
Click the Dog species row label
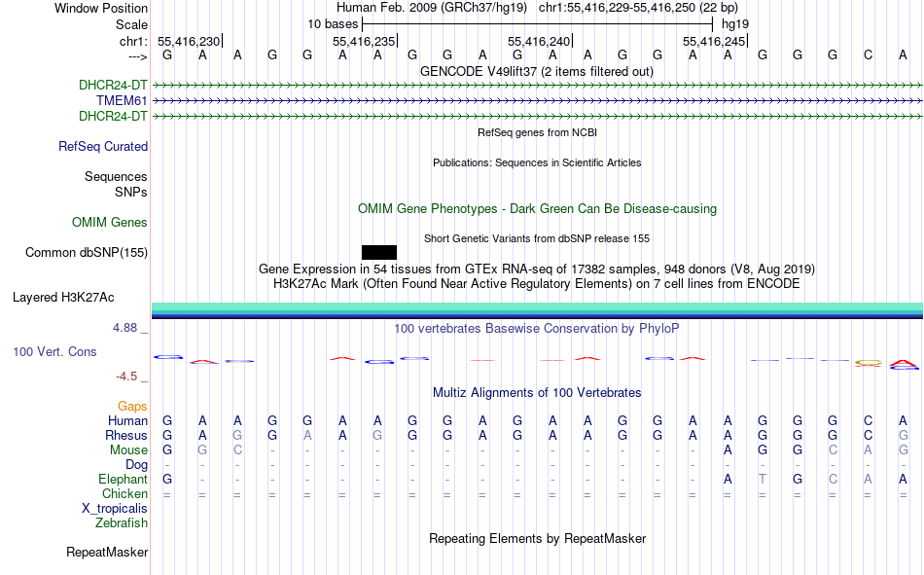(x=137, y=465)
